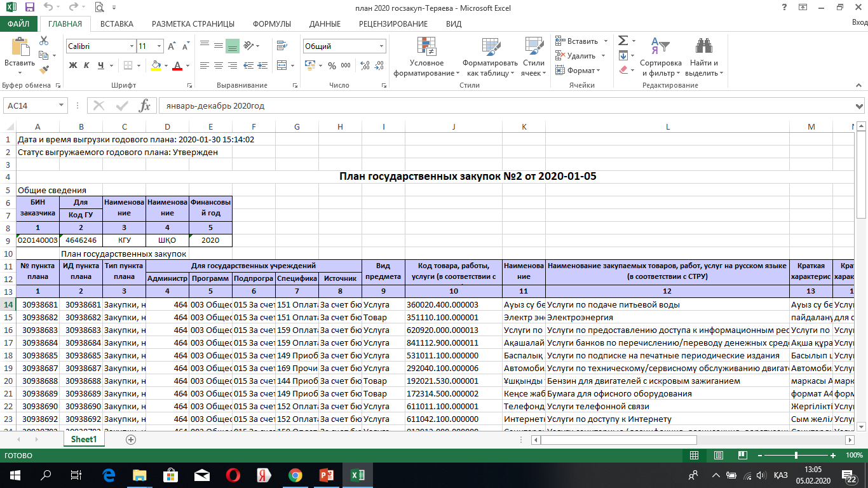Toggle bottom vertical alignment button
868x488 pixels.
pyautogui.click(x=232, y=46)
